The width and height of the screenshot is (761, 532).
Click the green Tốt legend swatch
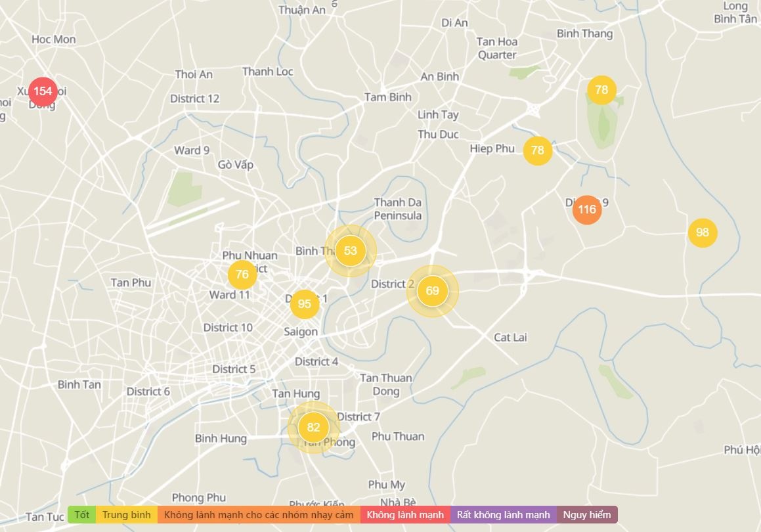click(82, 515)
